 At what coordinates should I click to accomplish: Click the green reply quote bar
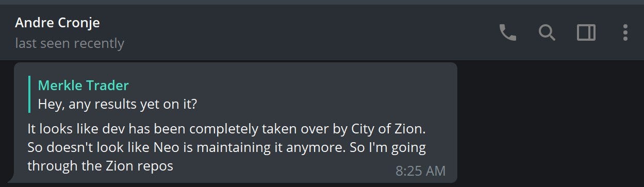[x=30, y=94]
